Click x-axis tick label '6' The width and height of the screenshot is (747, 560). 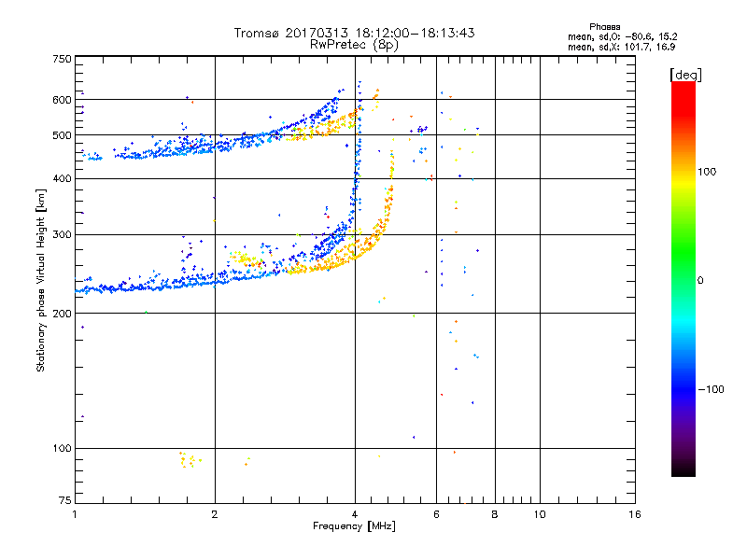[x=436, y=514]
